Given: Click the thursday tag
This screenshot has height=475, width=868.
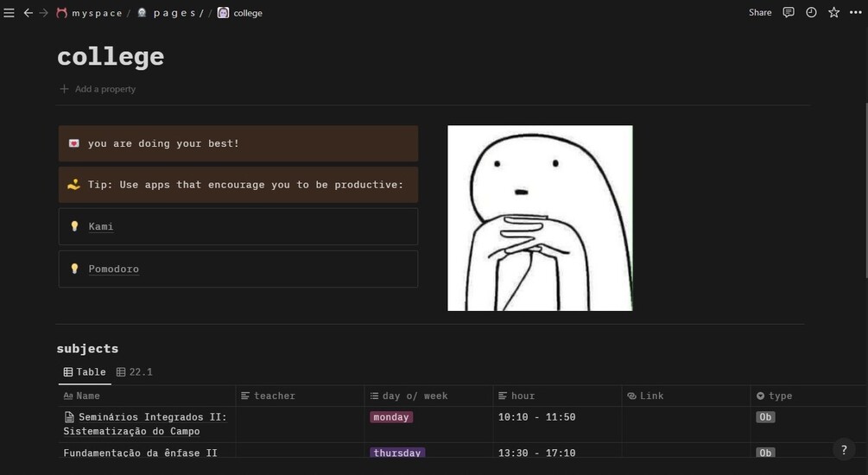Looking at the screenshot, I should pyautogui.click(x=397, y=453).
